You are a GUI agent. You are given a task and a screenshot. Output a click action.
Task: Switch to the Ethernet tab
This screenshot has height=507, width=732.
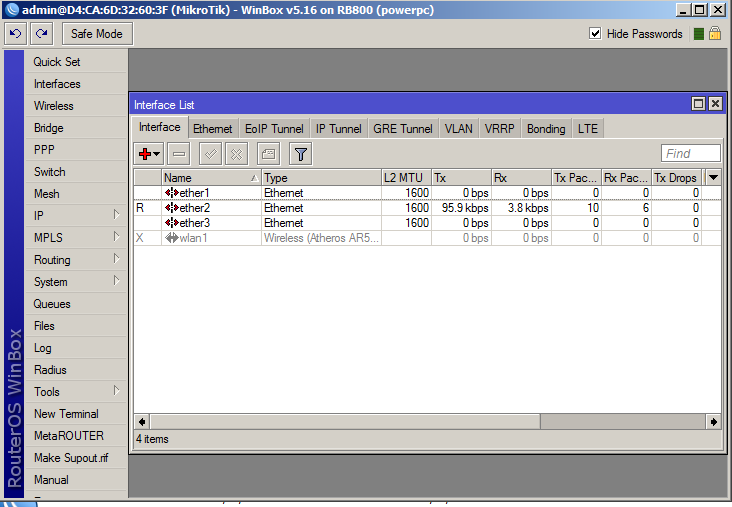(212, 129)
